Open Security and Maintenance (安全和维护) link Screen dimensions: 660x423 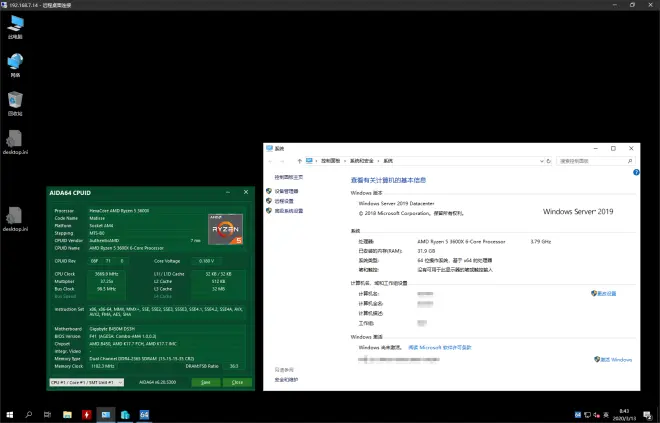pyautogui.click(x=286, y=380)
